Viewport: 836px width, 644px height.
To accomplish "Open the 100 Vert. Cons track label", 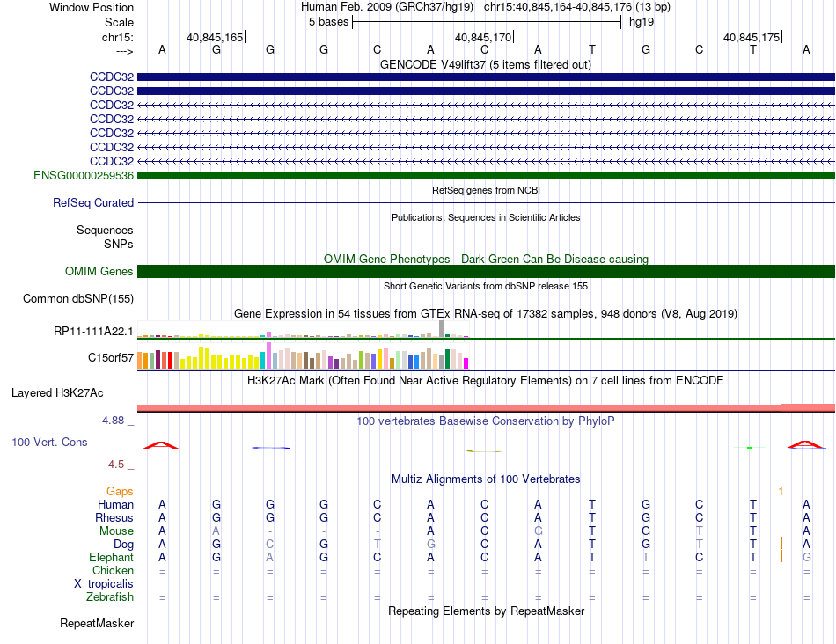I will [49, 442].
